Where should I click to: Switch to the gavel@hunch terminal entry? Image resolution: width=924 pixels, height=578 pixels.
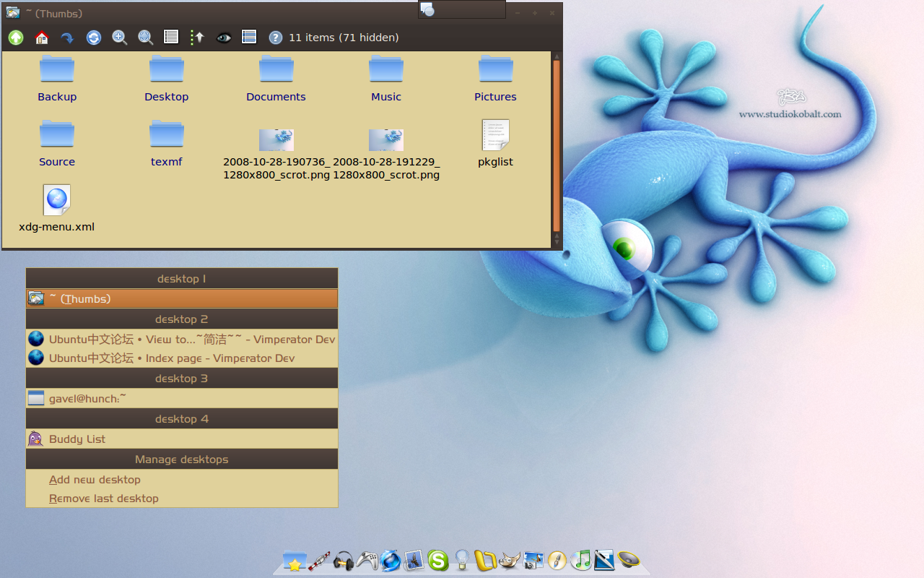[x=182, y=398]
